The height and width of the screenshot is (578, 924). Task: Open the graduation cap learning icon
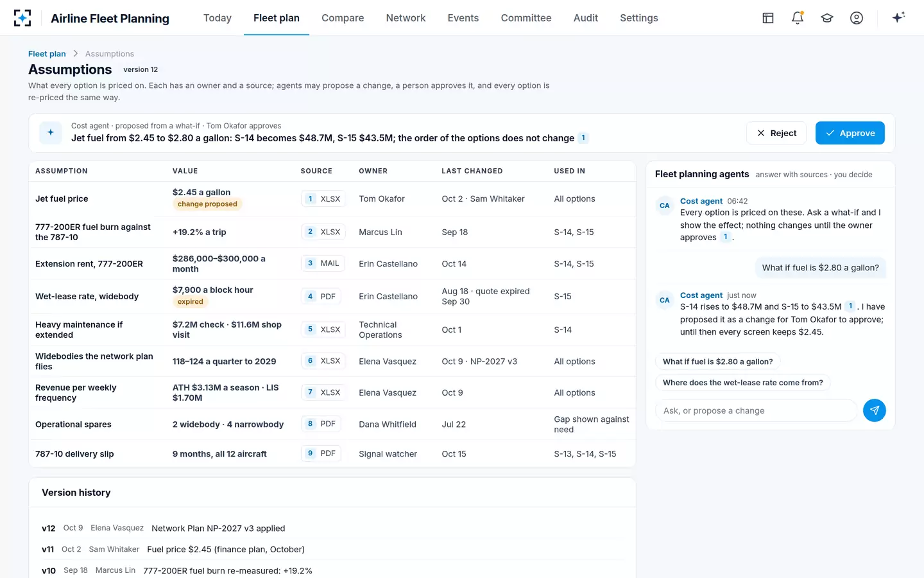[x=827, y=18]
